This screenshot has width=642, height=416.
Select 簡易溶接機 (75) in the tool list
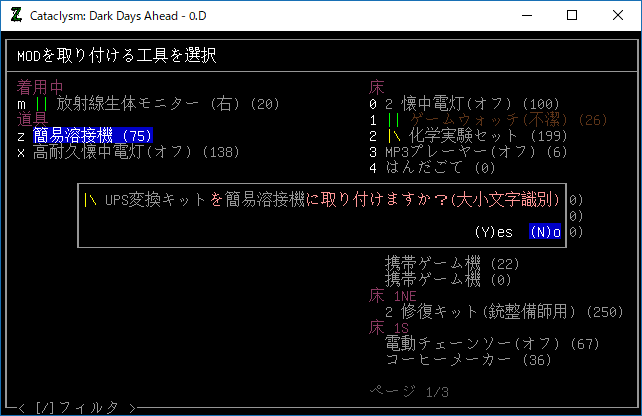[x=92, y=135]
